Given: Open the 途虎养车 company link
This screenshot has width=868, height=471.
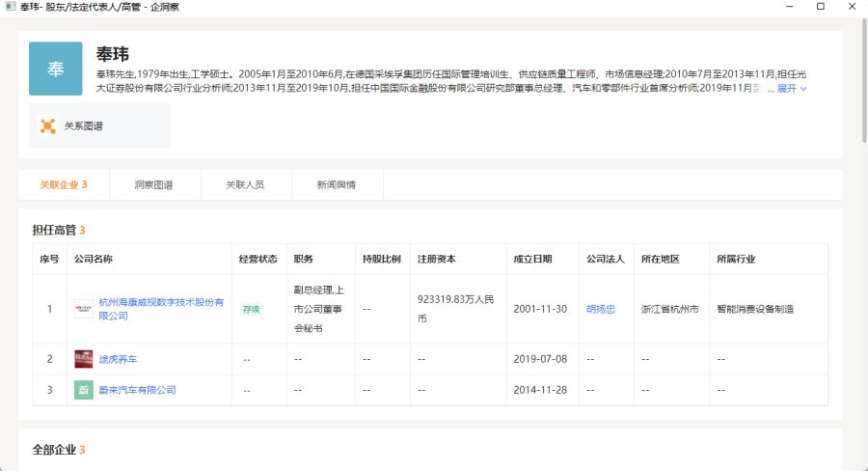Looking at the screenshot, I should (x=118, y=359).
